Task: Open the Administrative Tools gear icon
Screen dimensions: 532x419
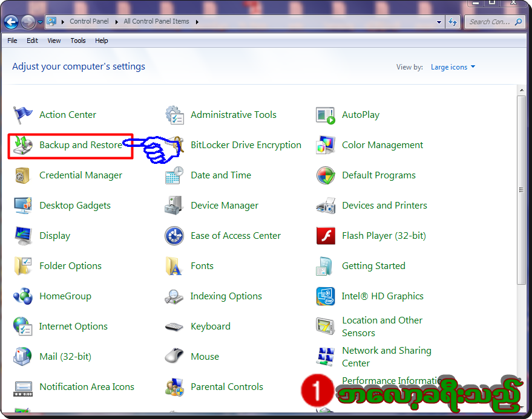Action: click(x=174, y=115)
